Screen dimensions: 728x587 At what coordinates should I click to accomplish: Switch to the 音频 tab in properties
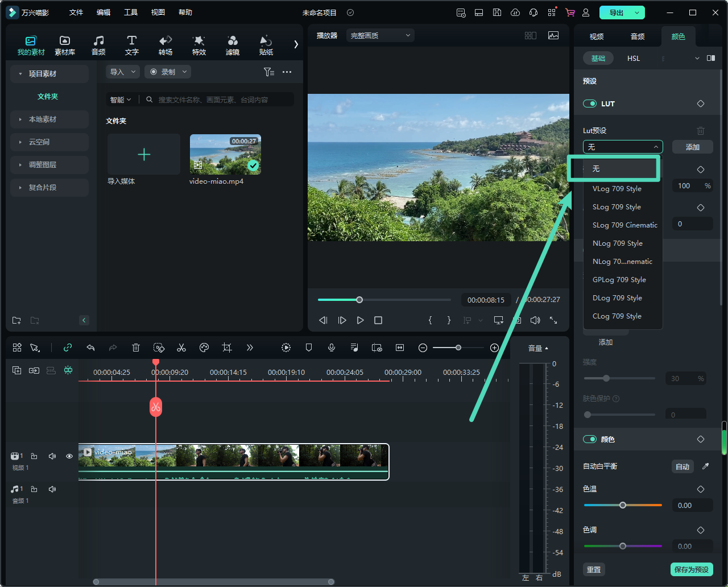click(638, 36)
